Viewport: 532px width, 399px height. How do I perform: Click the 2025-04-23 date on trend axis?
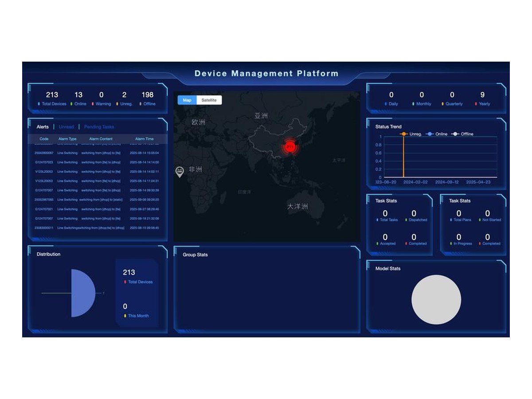pyautogui.click(x=478, y=182)
